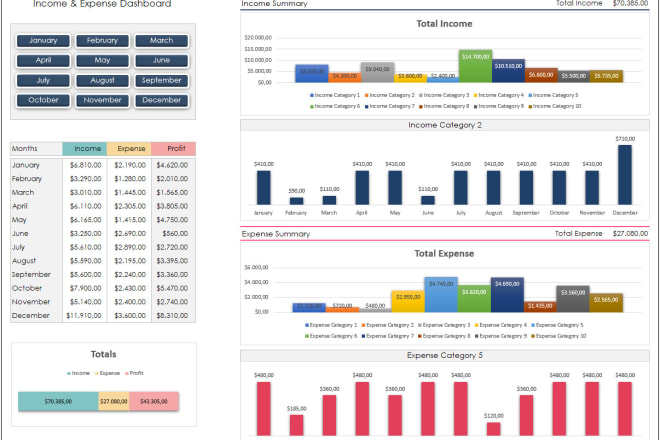Viewport: 660px width, 440px height.
Task: Select May profit cell $4.750,00
Action: [172, 220]
